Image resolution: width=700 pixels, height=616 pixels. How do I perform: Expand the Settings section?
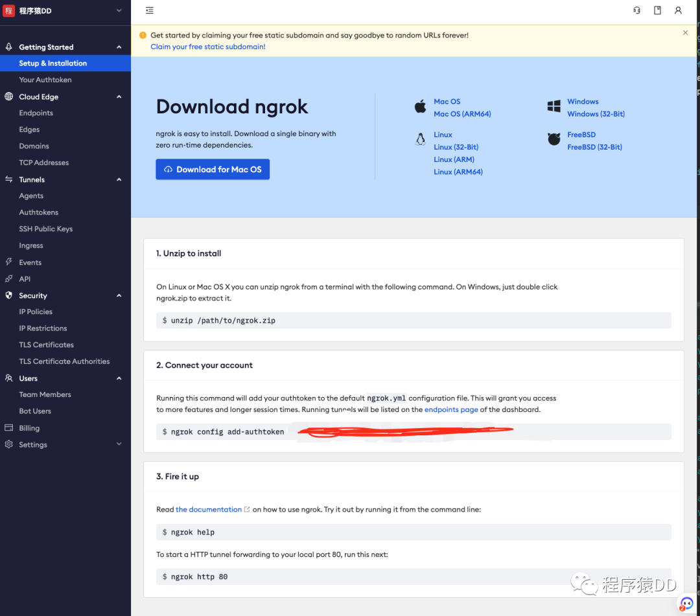(119, 444)
